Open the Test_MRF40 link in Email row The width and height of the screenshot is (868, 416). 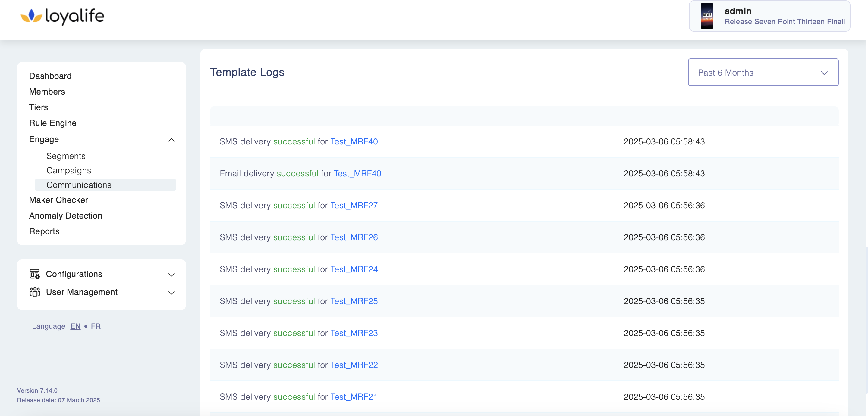point(357,173)
